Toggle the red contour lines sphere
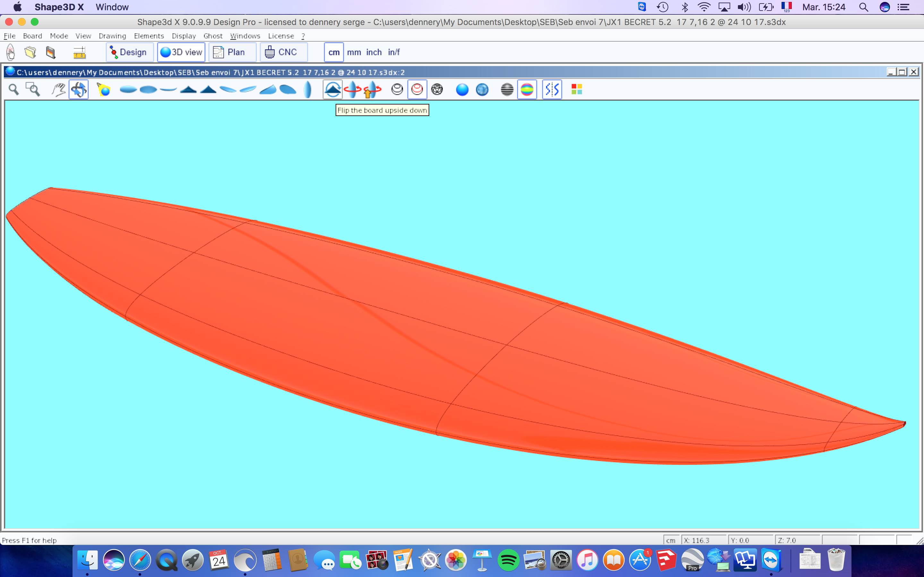The width and height of the screenshot is (924, 577). 417,90
